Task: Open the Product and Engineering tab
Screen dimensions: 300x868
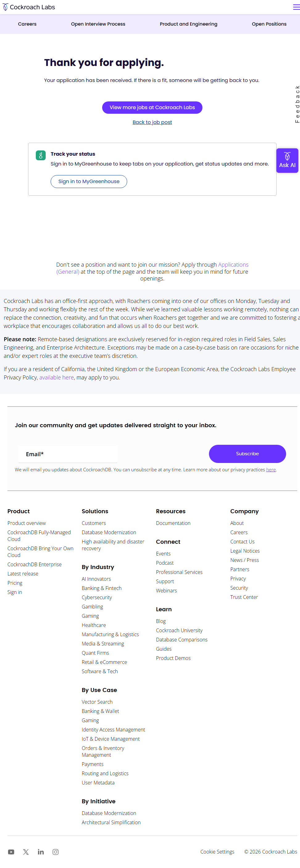Action: [x=188, y=24]
